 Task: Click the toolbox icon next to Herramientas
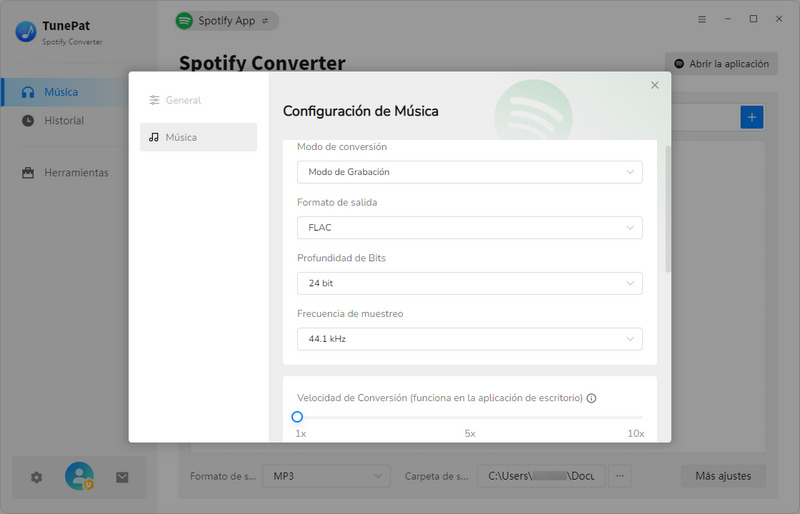28,173
